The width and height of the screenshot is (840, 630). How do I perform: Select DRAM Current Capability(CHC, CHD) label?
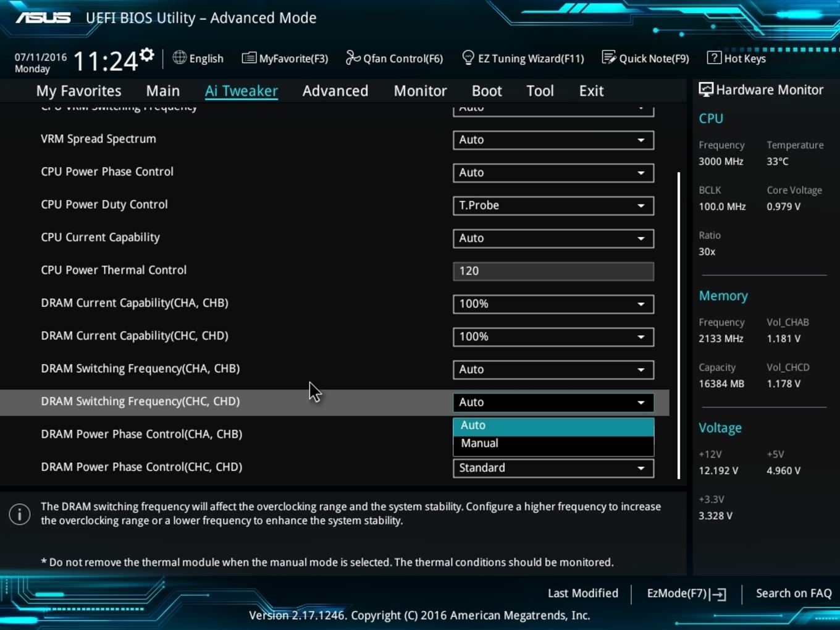coord(135,335)
